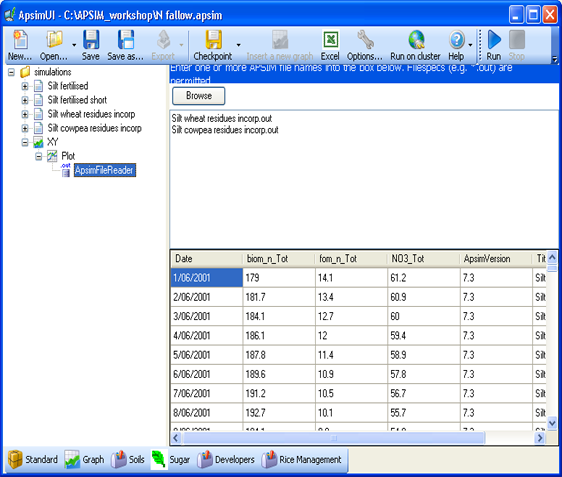Open the dropdown arrow next to Checkpoint
562x477 pixels.
pyautogui.click(x=238, y=45)
